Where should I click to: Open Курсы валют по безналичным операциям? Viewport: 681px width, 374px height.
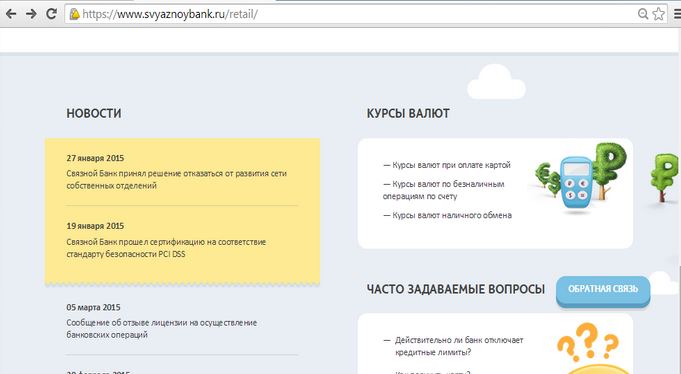click(443, 190)
